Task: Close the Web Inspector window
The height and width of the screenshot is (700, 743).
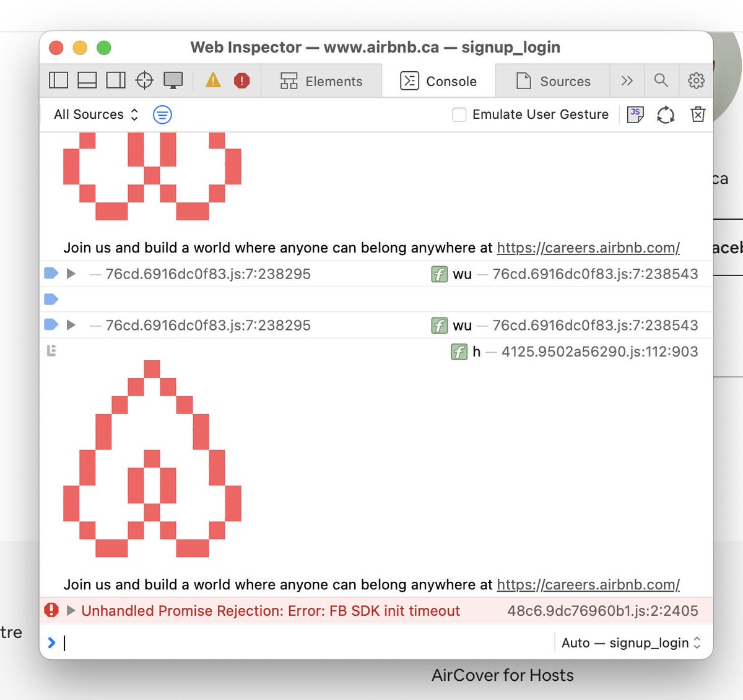Action: coord(56,47)
